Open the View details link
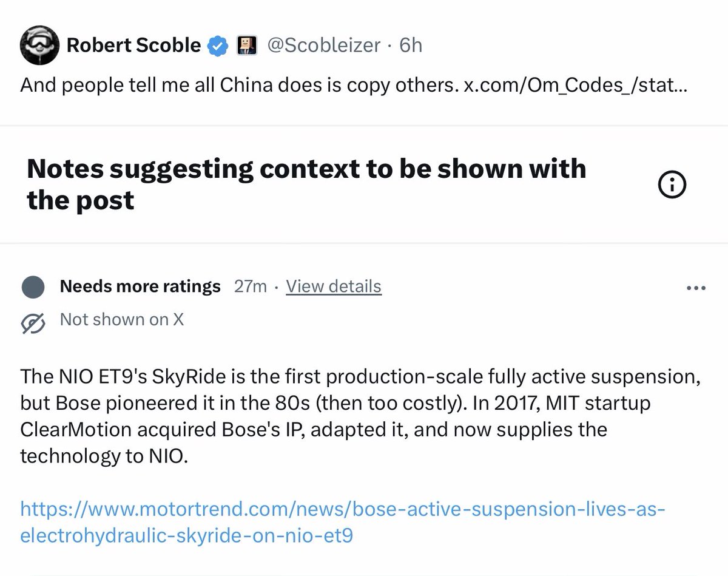The height and width of the screenshot is (576, 728). 334,286
